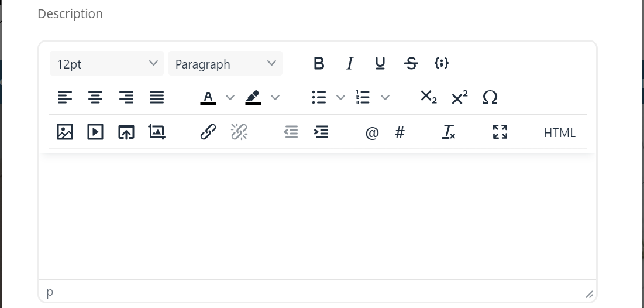Image resolution: width=644 pixels, height=308 pixels.
Task: Click the clear formatting icon
Action: [449, 132]
